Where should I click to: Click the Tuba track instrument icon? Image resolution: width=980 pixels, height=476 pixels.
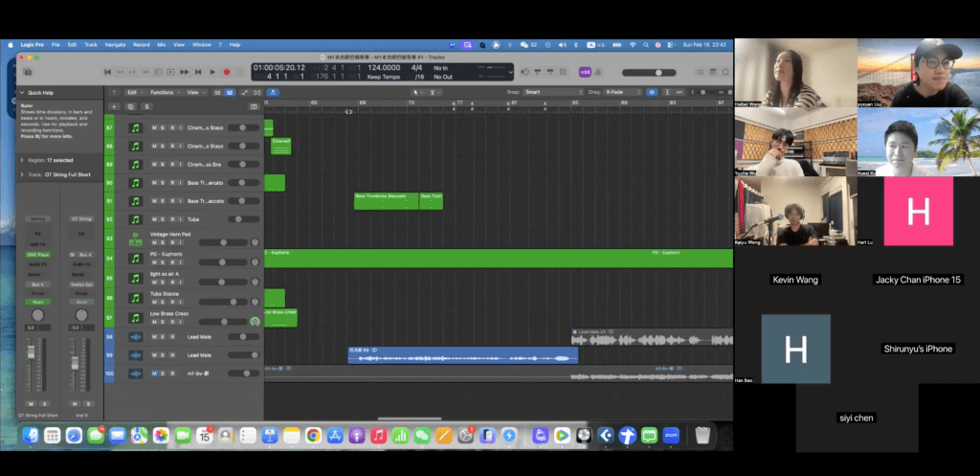(135, 219)
